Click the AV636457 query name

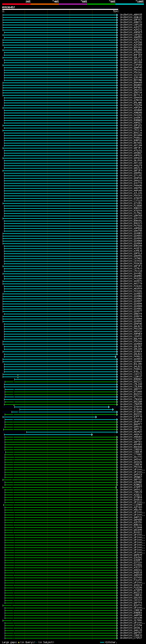(8, 7)
